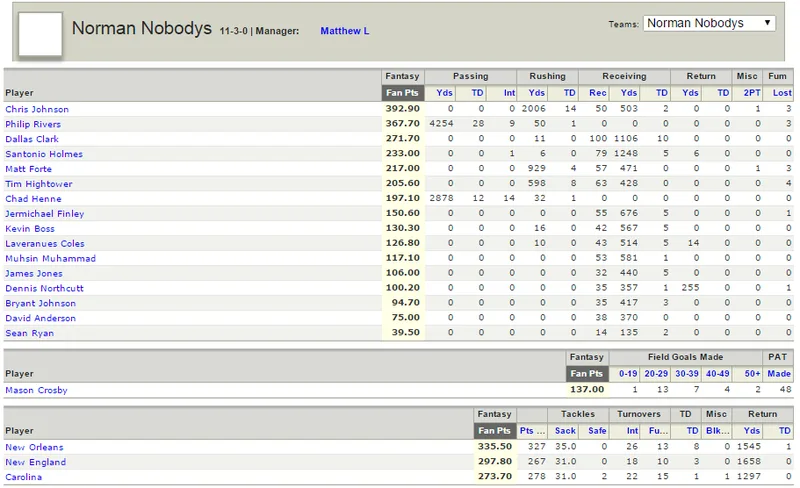Sort by Passing Yds column header
The width and height of the screenshot is (800, 488).
click(x=444, y=93)
